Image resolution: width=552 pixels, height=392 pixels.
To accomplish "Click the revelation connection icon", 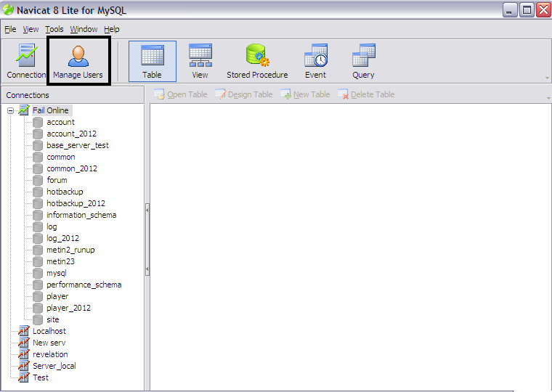I will (23, 354).
